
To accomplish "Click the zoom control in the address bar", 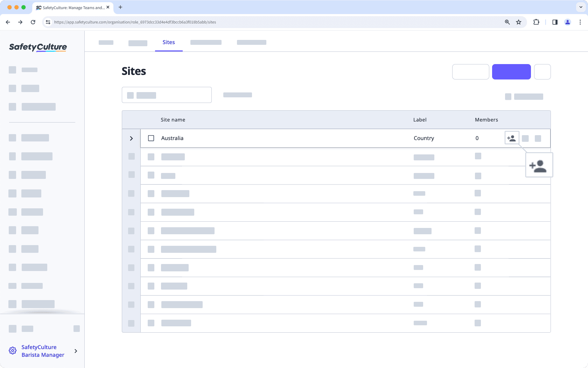I will point(507,22).
